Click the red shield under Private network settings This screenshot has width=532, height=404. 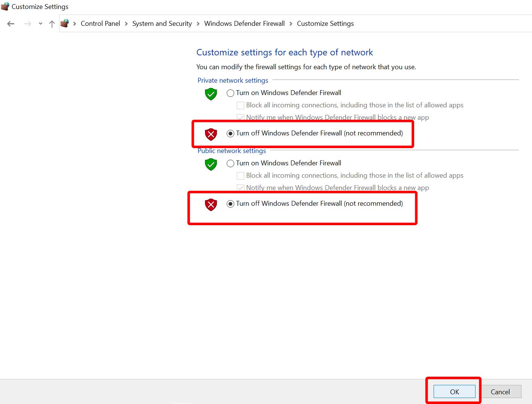tap(211, 134)
